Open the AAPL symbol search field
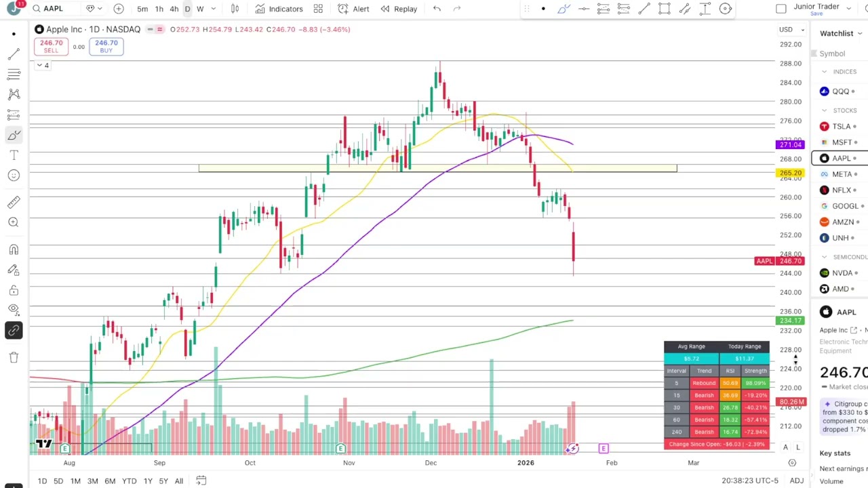This screenshot has height=488, width=868. 54,9
